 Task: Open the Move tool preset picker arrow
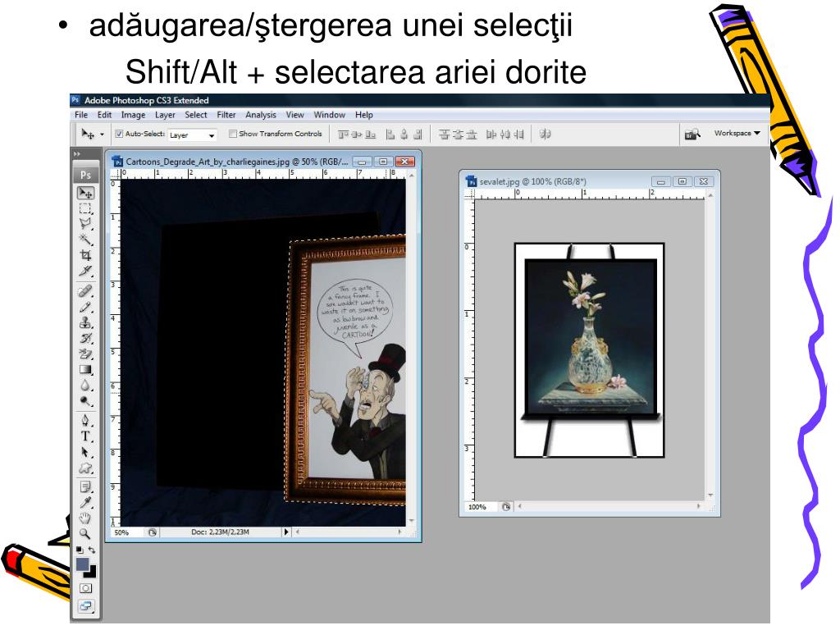(102, 135)
